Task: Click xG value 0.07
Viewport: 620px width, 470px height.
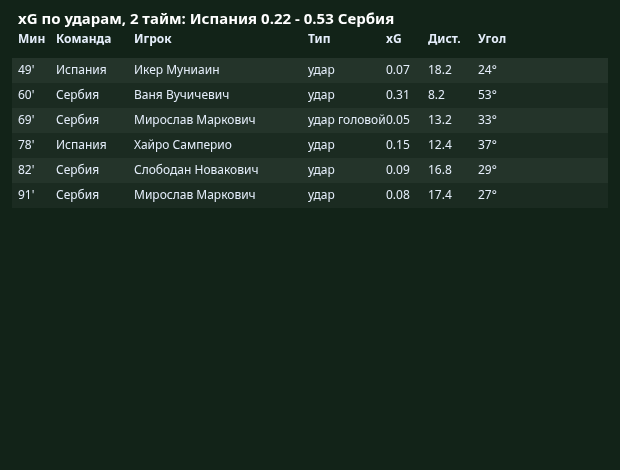Action: tap(398, 70)
